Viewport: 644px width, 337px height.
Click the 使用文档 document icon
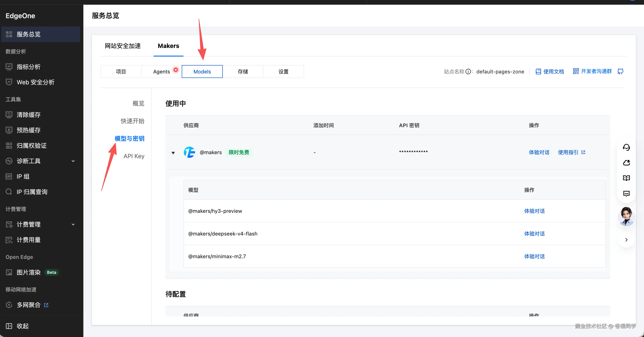click(x=538, y=72)
